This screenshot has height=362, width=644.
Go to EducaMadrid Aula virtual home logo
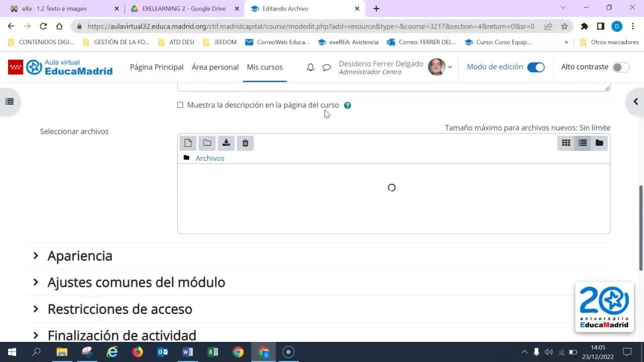(60, 67)
